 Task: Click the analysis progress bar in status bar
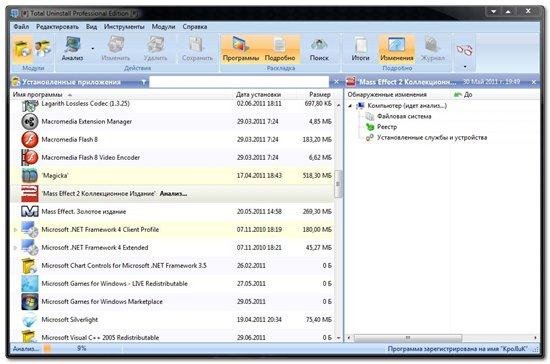(x=82, y=349)
